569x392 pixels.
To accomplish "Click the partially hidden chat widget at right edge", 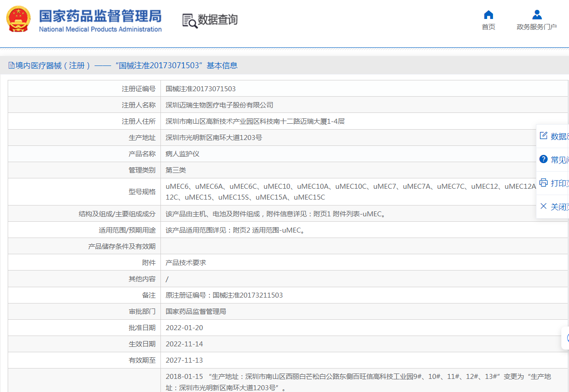I will point(565,338).
